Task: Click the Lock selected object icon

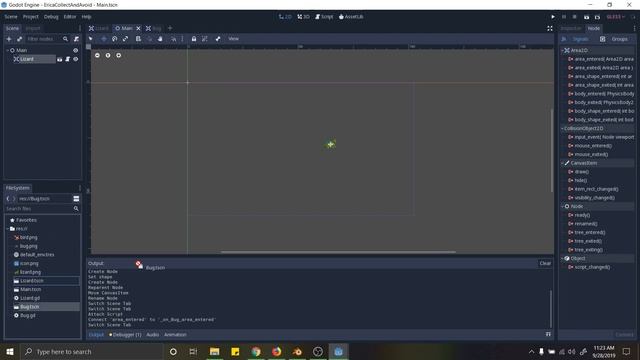Action: point(194,39)
